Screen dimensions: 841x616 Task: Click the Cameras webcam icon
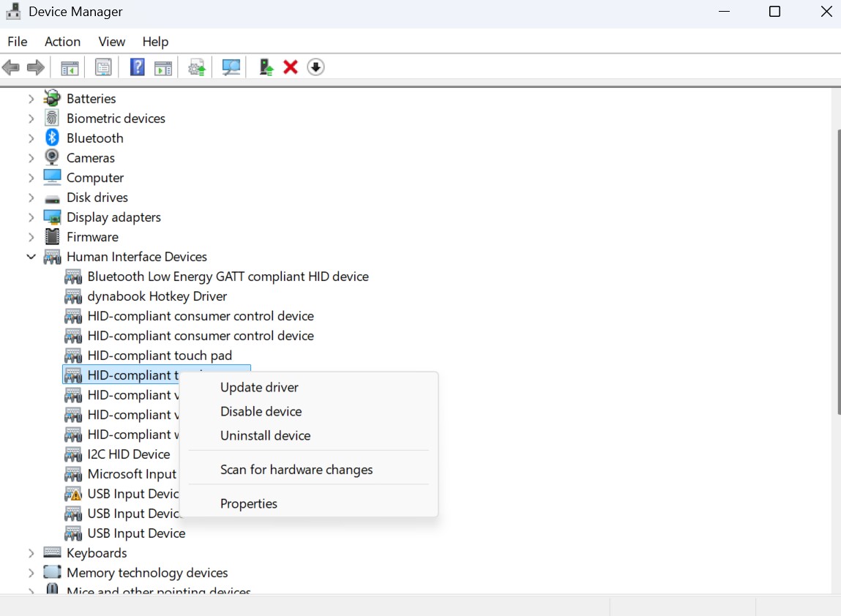(x=52, y=157)
